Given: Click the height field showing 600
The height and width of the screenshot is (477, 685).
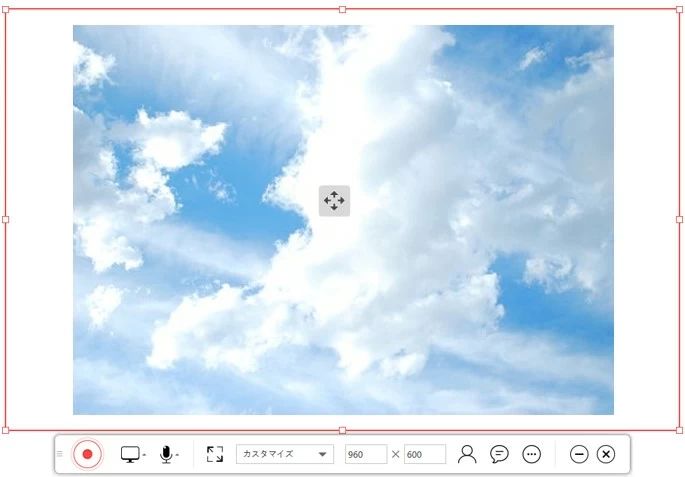Looking at the screenshot, I should (424, 454).
